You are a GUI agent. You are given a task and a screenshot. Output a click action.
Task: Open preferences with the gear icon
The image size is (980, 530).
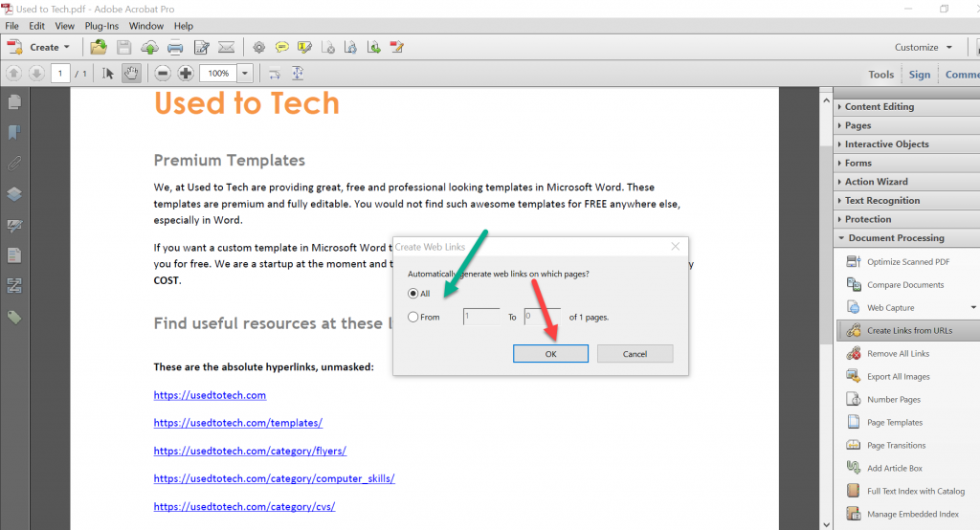tap(258, 47)
